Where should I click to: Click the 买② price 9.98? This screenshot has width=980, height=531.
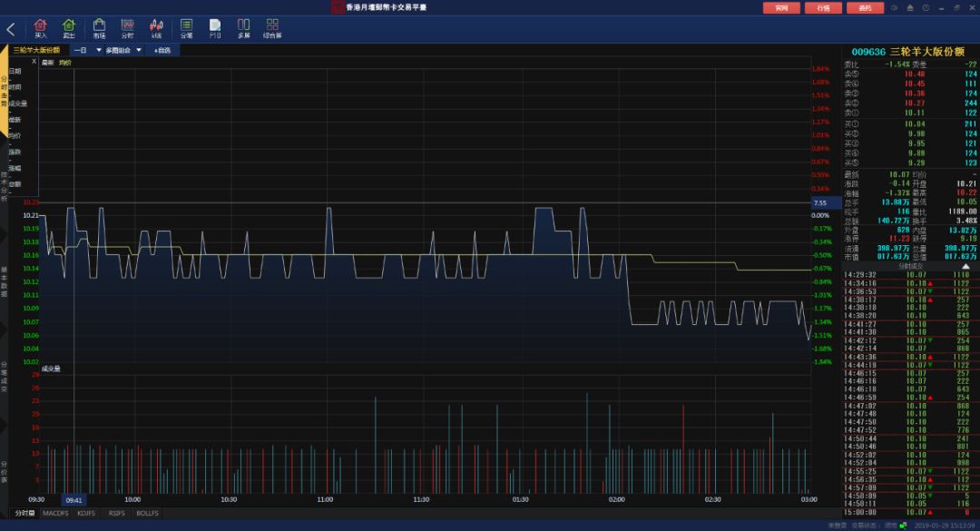coord(916,133)
